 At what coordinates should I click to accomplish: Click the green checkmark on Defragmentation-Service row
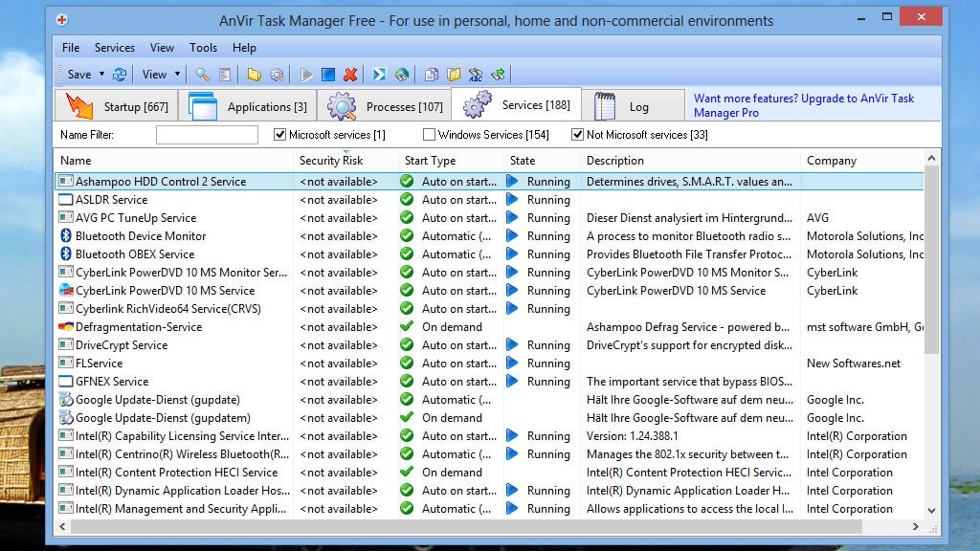coord(407,326)
